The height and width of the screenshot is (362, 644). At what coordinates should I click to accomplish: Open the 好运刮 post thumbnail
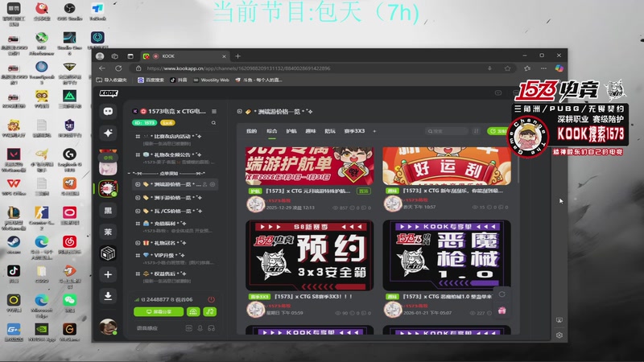pos(447,166)
